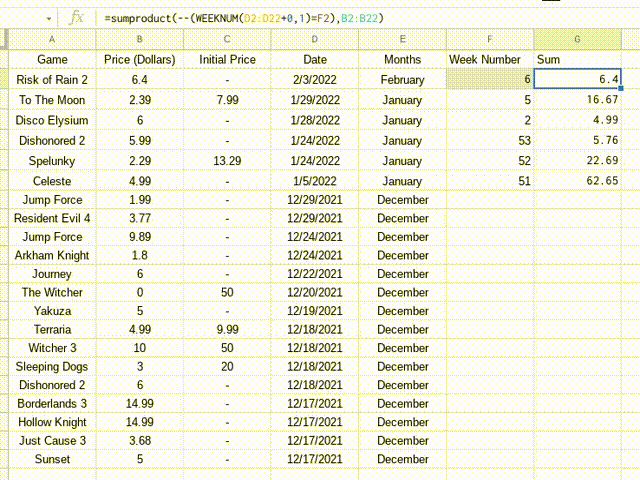
Task: Open the name box dropdown arrow
Action: click(x=49, y=19)
